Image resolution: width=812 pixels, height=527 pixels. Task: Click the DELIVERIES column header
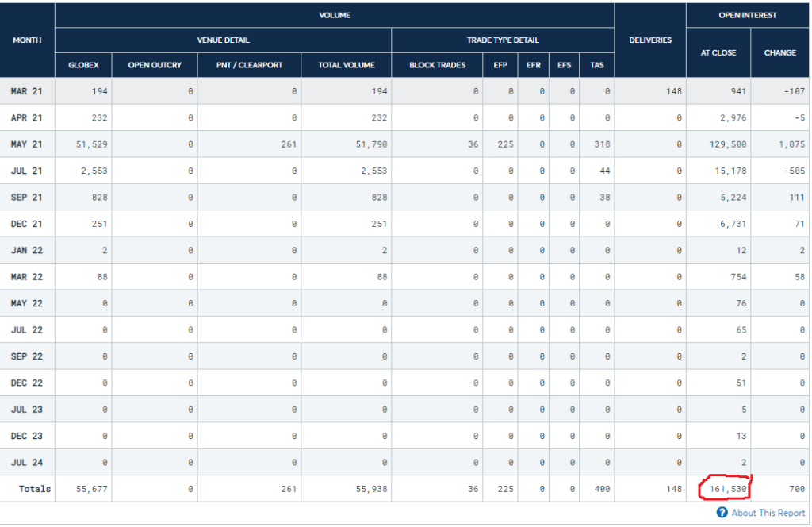click(x=650, y=40)
